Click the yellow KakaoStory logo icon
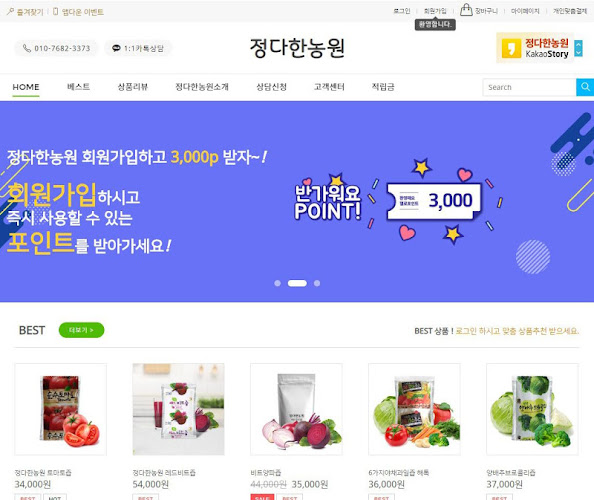The height and width of the screenshot is (500, 594). point(511,48)
